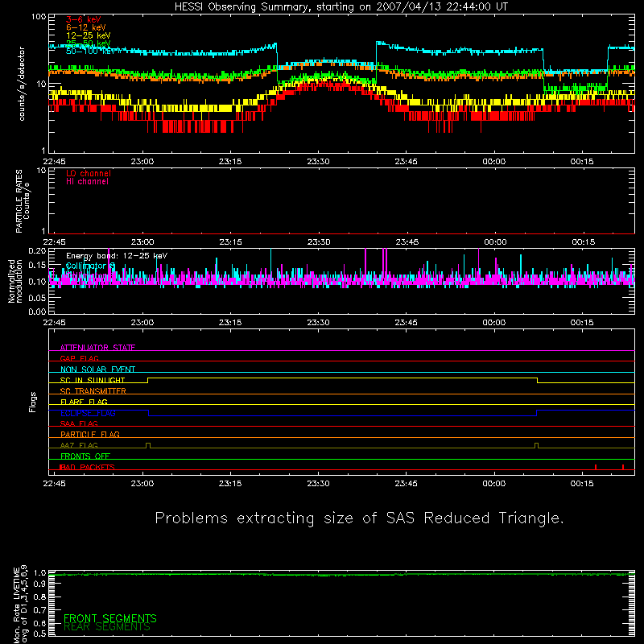The height and width of the screenshot is (644, 644).
Task: Click the 100 y-axis value on the count-rate plot
Action: (x=39, y=17)
